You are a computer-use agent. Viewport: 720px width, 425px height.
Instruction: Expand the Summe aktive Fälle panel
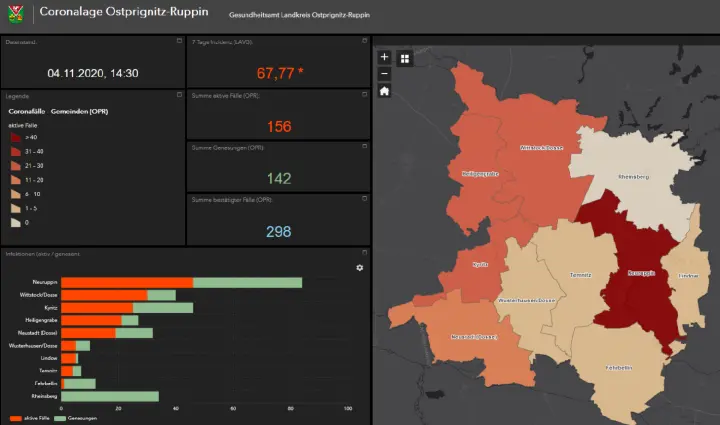point(363,95)
